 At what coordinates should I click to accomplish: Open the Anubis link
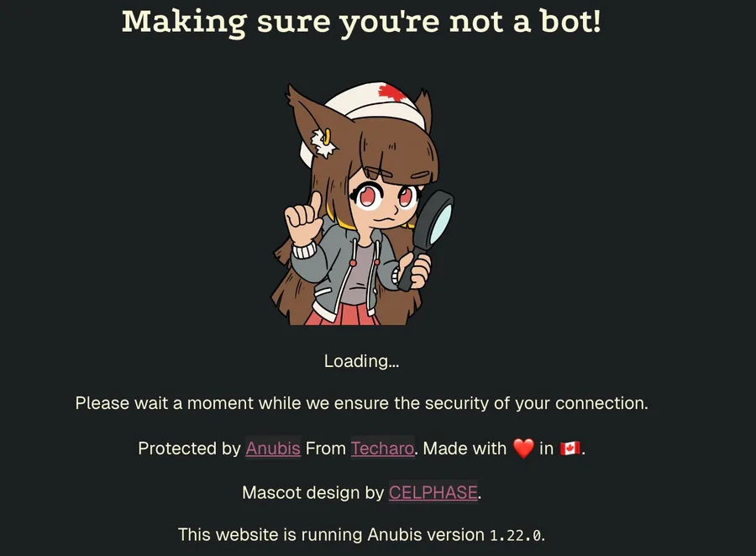273,448
